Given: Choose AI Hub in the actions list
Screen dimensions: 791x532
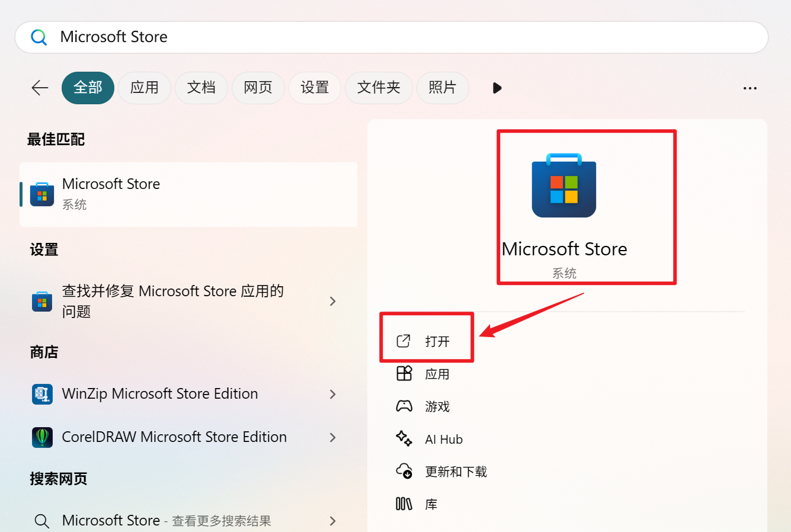Looking at the screenshot, I should (x=444, y=439).
